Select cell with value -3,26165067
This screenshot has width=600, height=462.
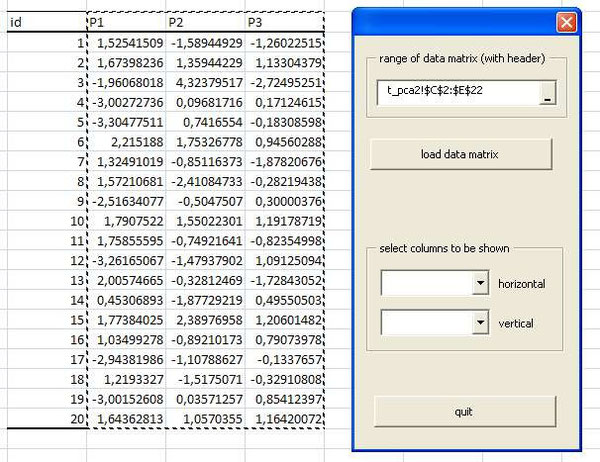(x=126, y=261)
